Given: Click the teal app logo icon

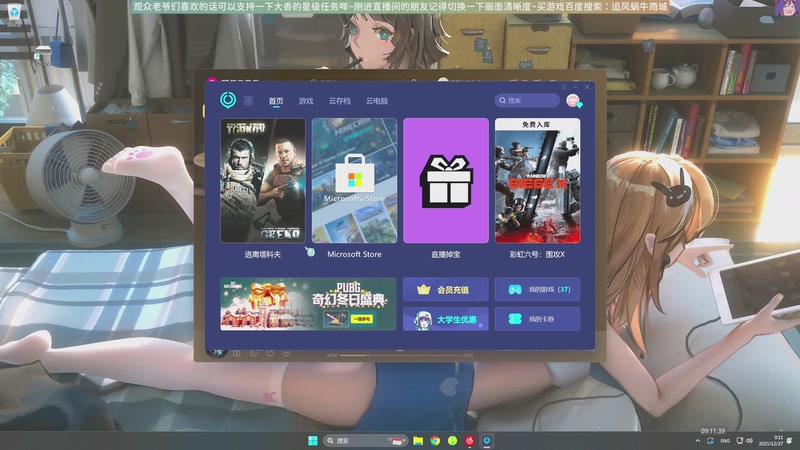Looking at the screenshot, I should [x=228, y=100].
